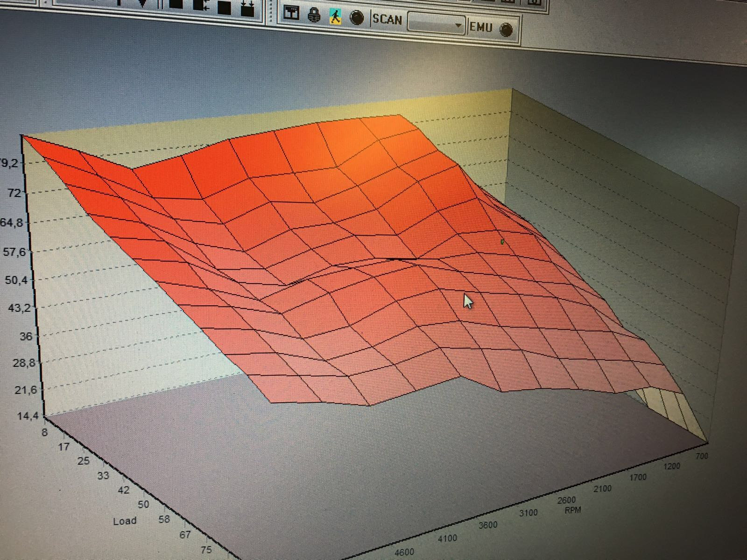Click the 700 tick on the RPM axis
747x560 pixels.
tap(702, 455)
